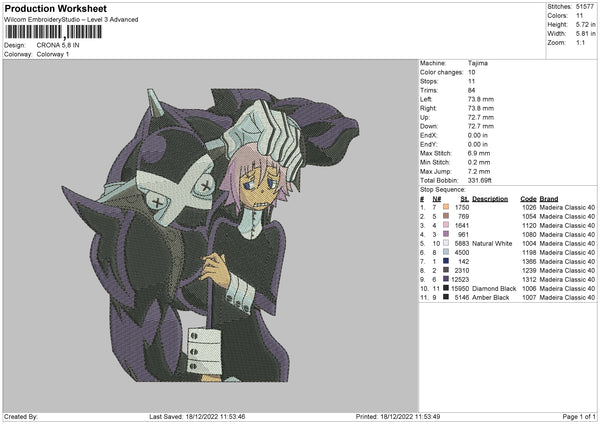The width and height of the screenshot is (600, 424).
Task: Click the design name CRONA 5,8 IN
Action: (58, 45)
